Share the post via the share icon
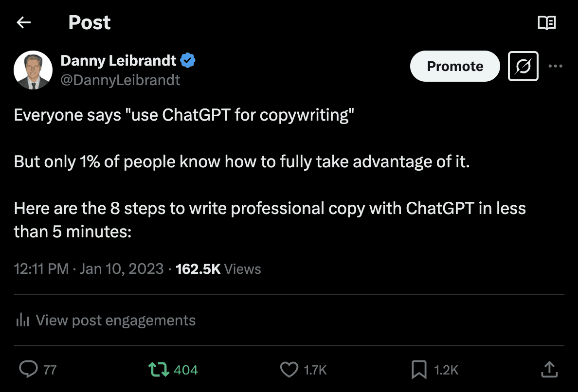This screenshot has height=392, width=578. tap(549, 370)
